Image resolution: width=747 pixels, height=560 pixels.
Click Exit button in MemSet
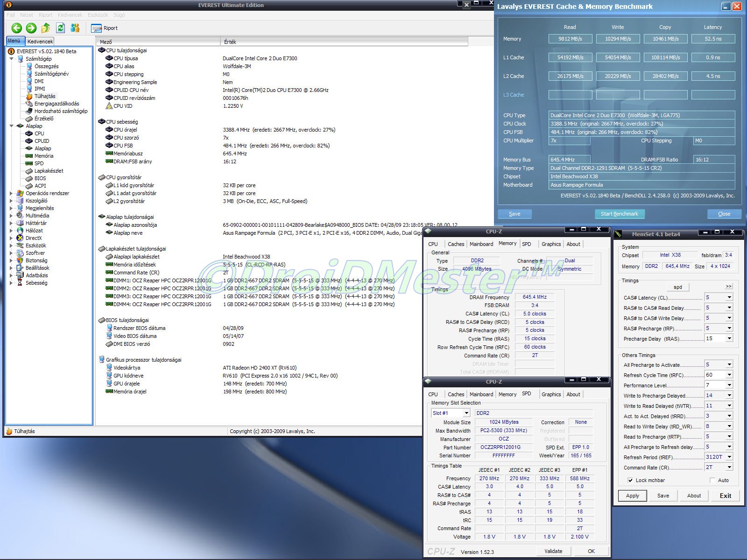[725, 496]
